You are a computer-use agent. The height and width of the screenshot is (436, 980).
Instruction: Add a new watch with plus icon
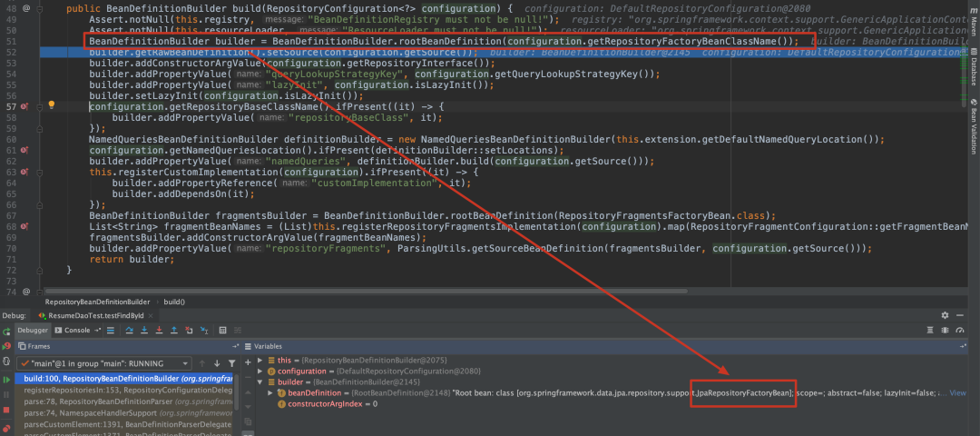[248, 362]
